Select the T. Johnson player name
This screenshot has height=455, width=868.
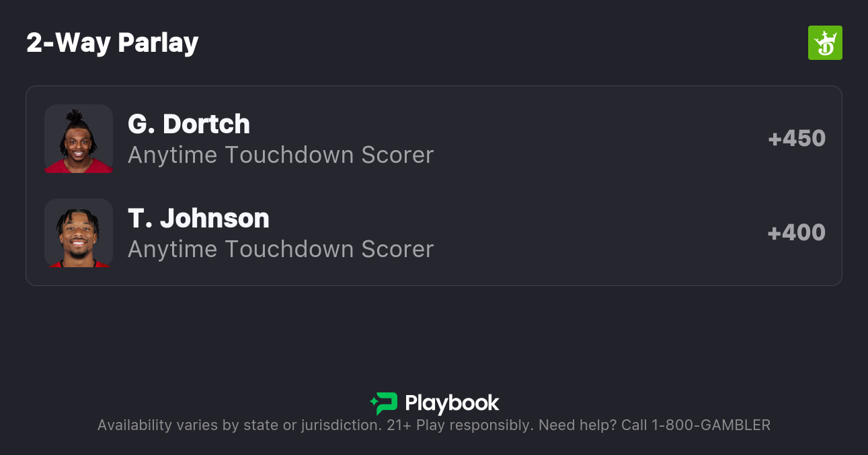tap(198, 218)
